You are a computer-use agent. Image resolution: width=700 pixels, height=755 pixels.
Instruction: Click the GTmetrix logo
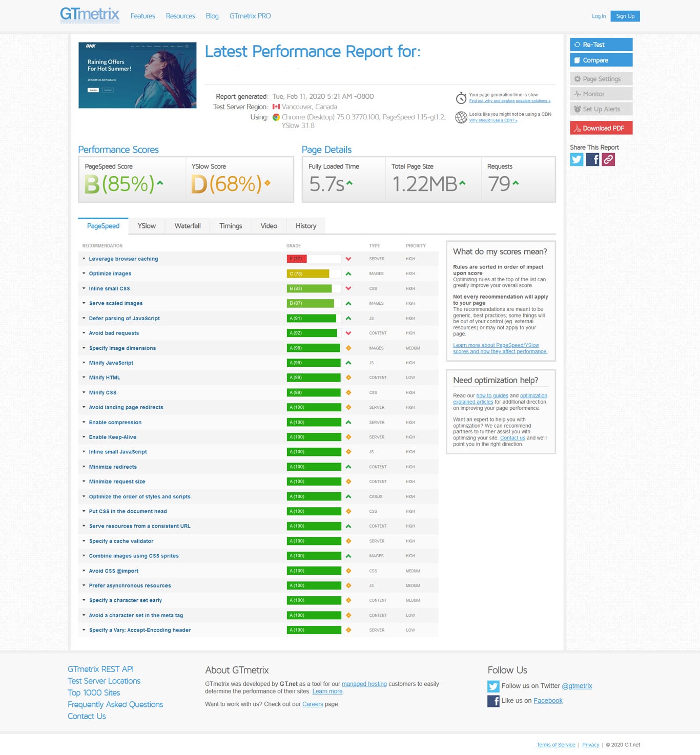tap(90, 15)
